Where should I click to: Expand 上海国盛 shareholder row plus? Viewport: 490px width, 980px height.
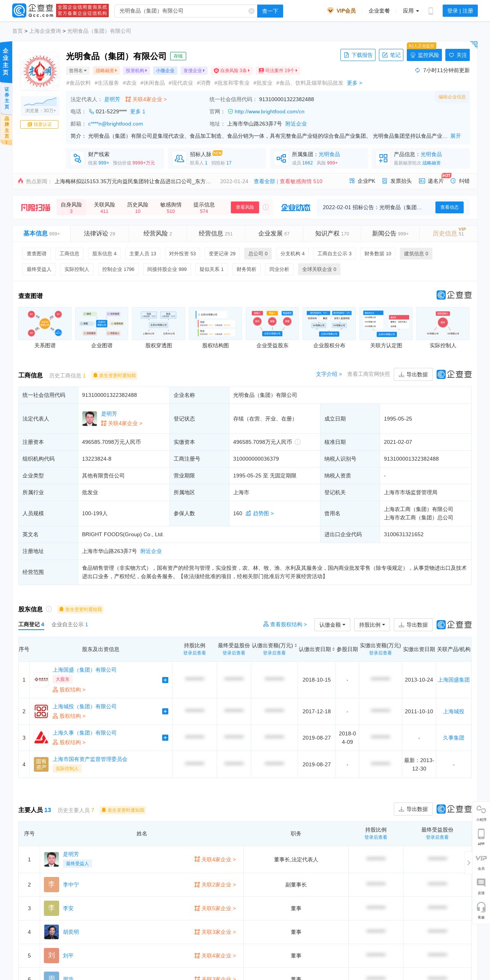(x=165, y=680)
